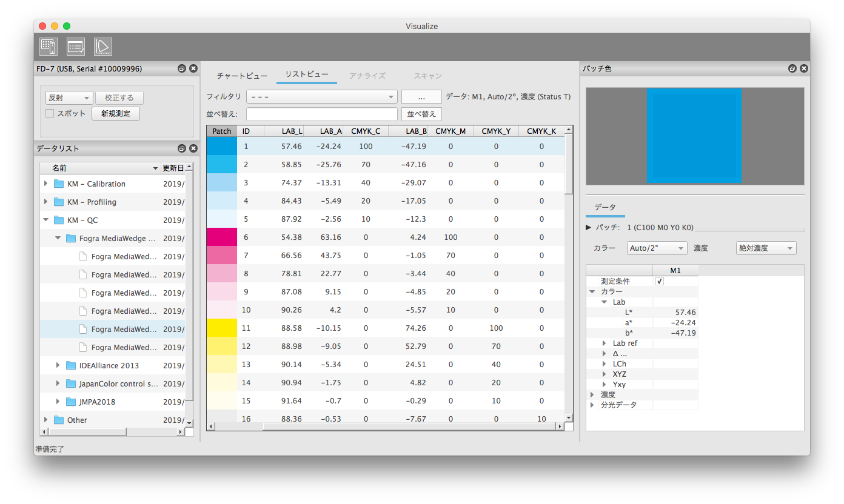This screenshot has height=504, width=844.
Task: Open the gamut viewer toolbar icon
Action: [103, 47]
